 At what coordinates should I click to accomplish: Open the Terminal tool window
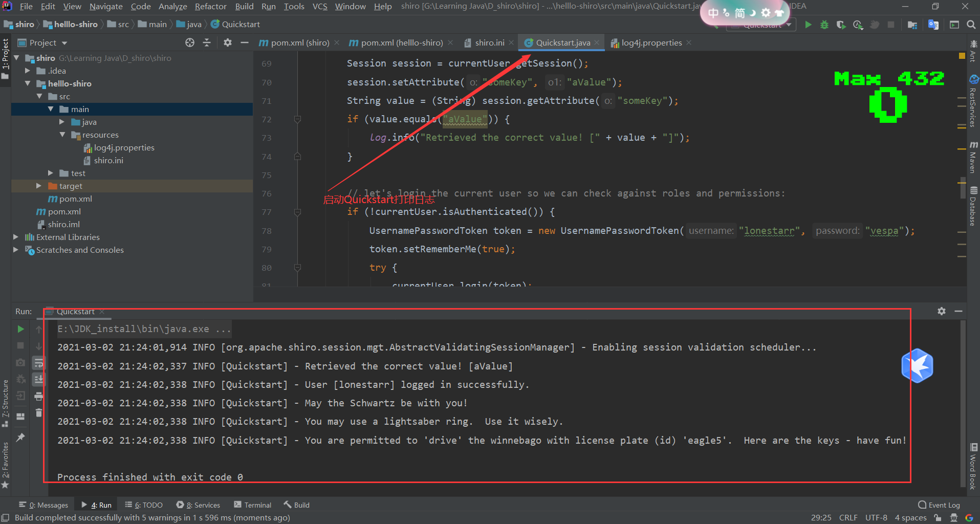point(253,505)
